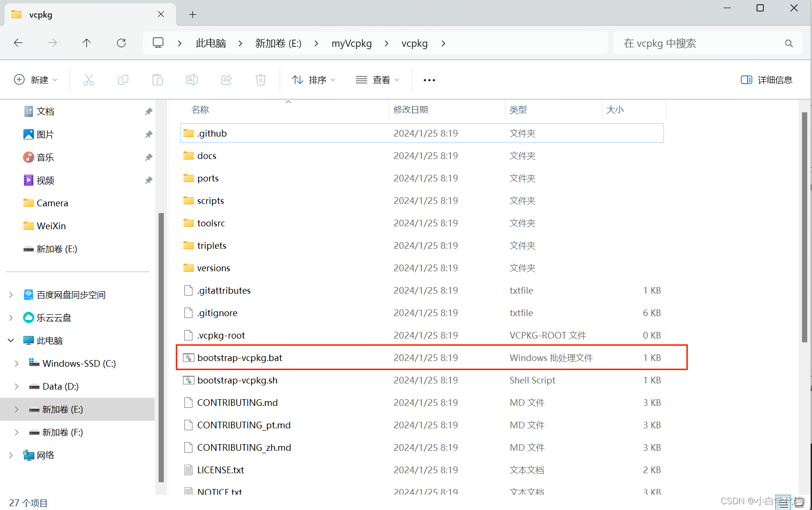Toggle the 详细信息 details pane
812x510 pixels.
click(766, 80)
